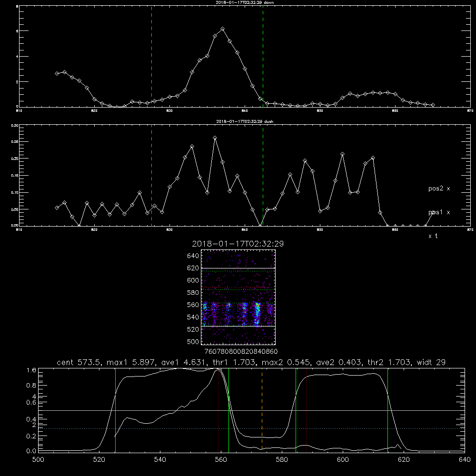Click the spectrogram y-axis label 560
The height and width of the screenshot is (476, 476).
click(x=193, y=305)
